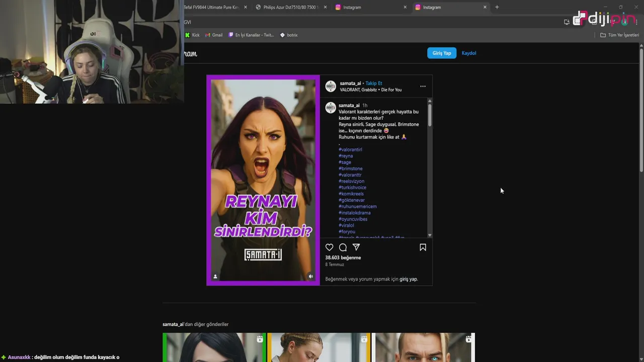Close the Tefal FV9844 tab
This screenshot has height=362, width=644.
[x=245, y=7]
